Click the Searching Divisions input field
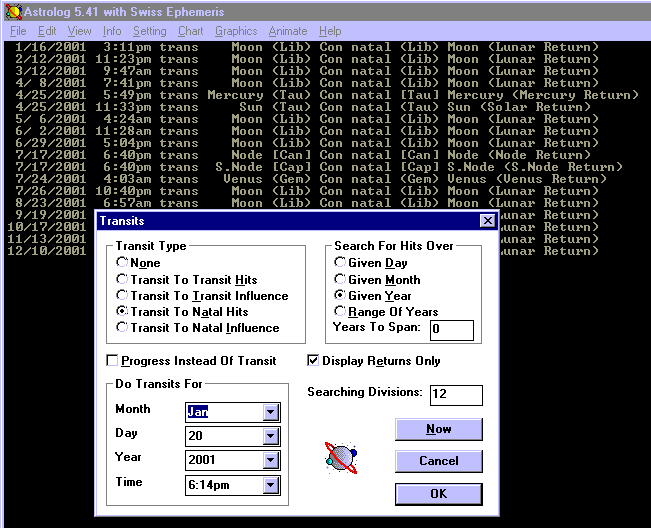 [x=456, y=395]
